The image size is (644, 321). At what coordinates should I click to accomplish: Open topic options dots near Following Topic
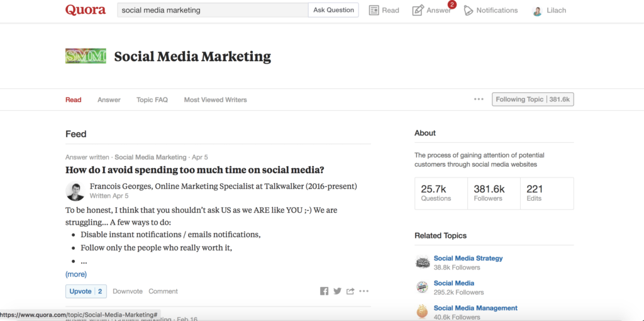(x=479, y=99)
